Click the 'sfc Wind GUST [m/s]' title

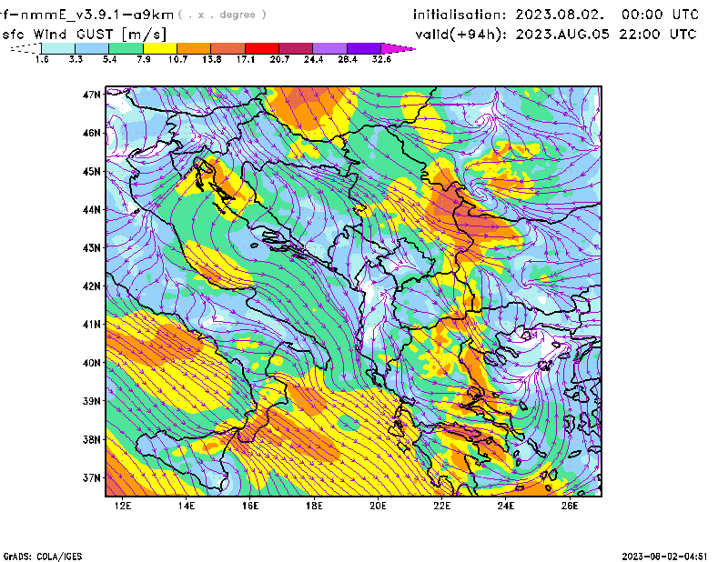84,35
